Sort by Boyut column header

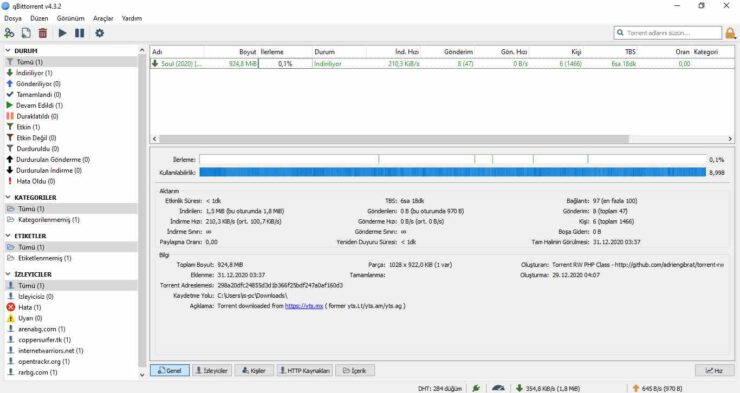[231, 52]
